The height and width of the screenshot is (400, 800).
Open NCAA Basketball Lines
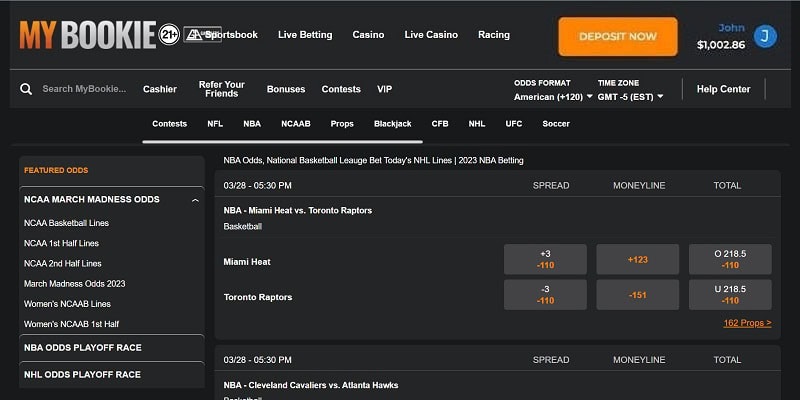coord(66,223)
